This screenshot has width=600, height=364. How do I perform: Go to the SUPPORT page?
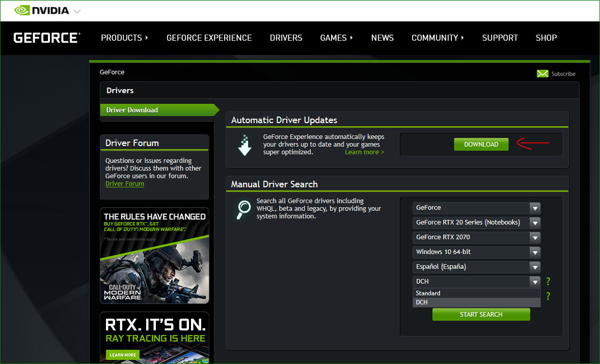500,38
